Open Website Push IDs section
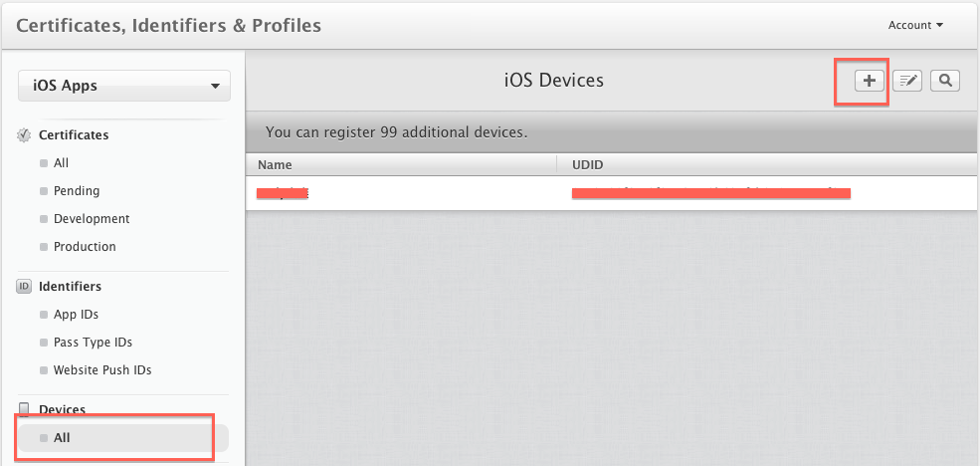The image size is (980, 466). pyautogui.click(x=102, y=369)
